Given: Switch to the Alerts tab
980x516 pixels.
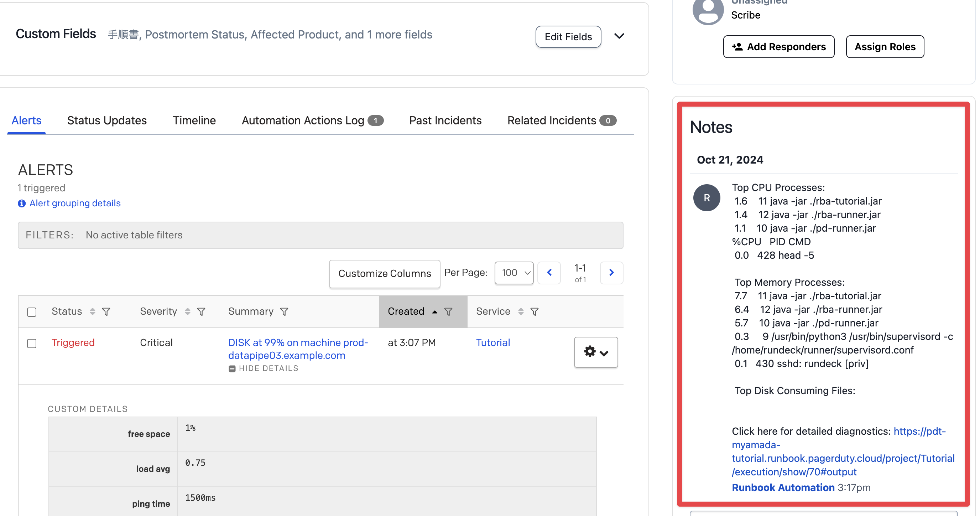Looking at the screenshot, I should 26,120.
